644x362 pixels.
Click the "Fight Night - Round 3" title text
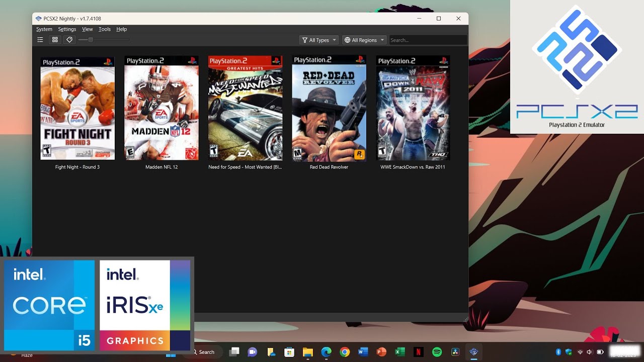pyautogui.click(x=77, y=167)
